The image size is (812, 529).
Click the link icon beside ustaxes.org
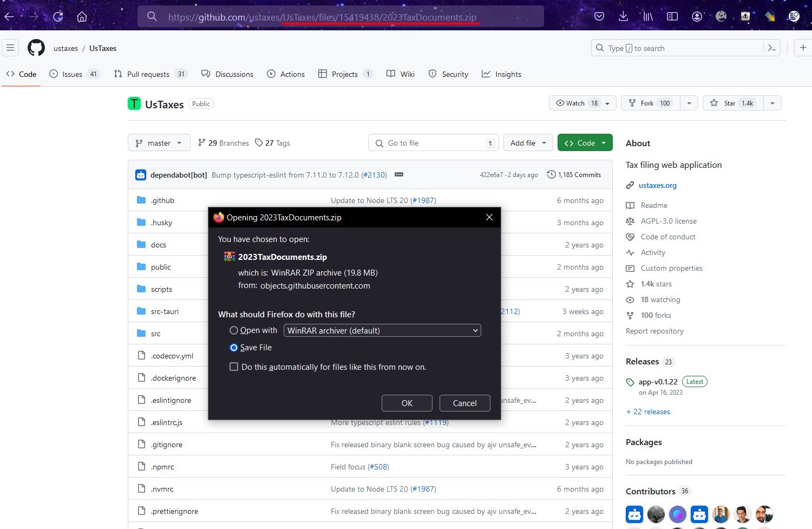coord(630,185)
